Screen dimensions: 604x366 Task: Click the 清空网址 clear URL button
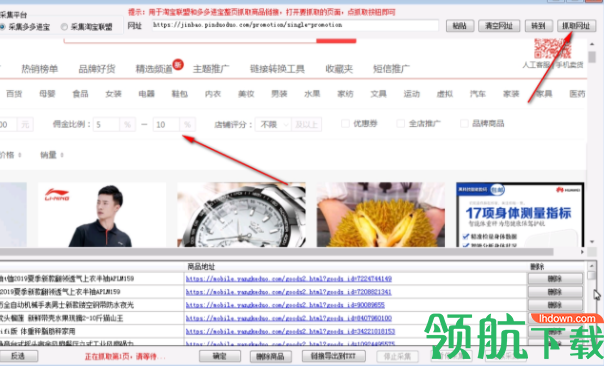point(498,26)
